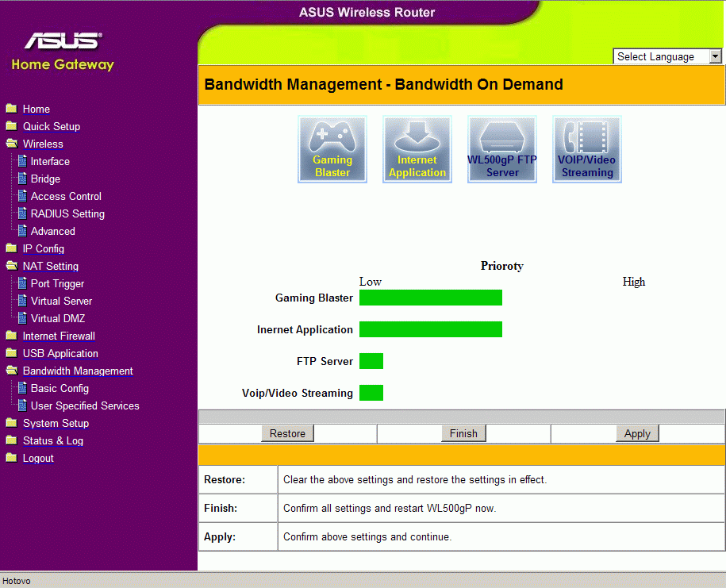Click the page icon beside Basic Config
The width and height of the screenshot is (726, 588).
[x=22, y=388]
